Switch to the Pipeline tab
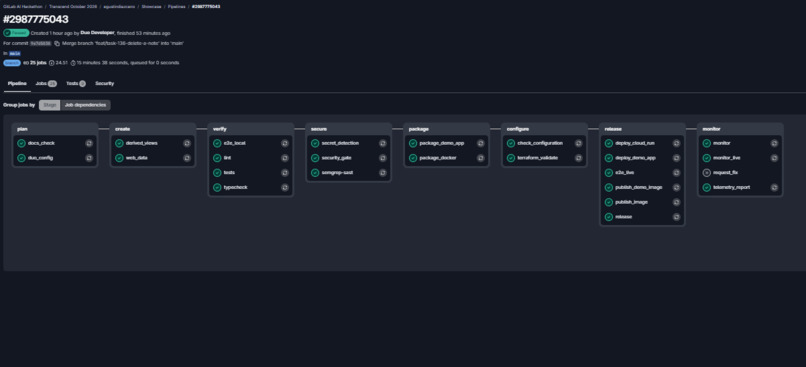 click(x=17, y=83)
